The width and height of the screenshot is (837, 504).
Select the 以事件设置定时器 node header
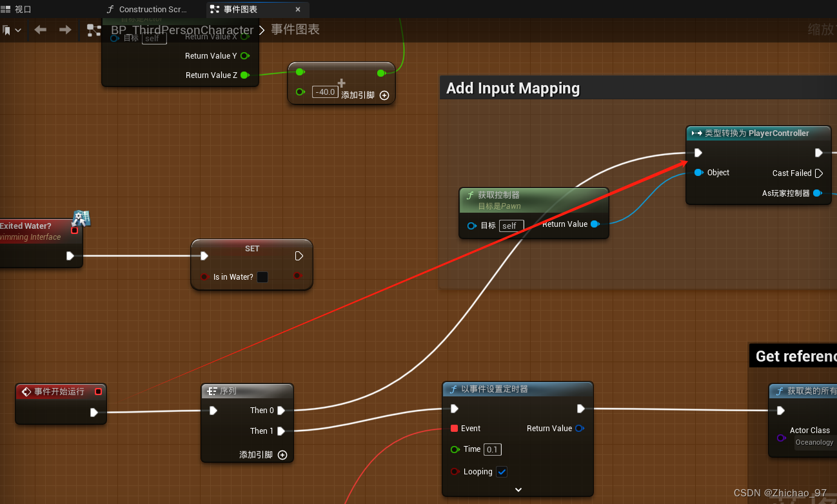[517, 389]
